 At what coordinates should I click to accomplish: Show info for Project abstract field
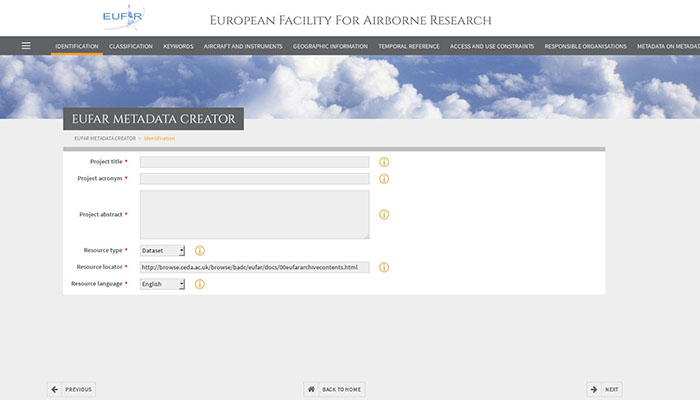point(383,214)
